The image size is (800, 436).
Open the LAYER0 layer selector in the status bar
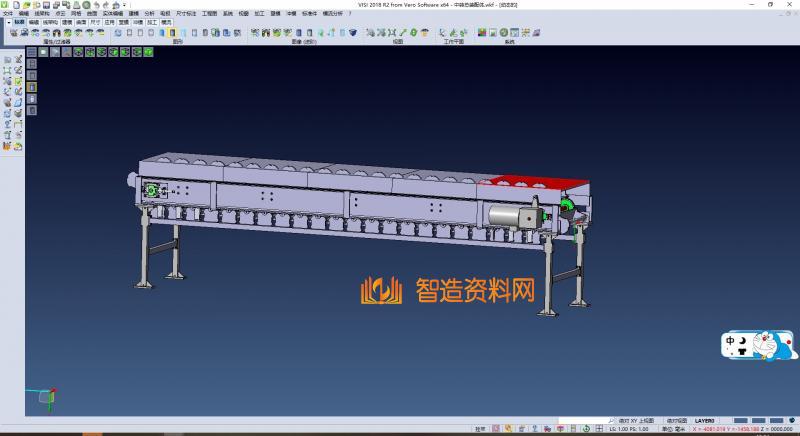coord(705,421)
